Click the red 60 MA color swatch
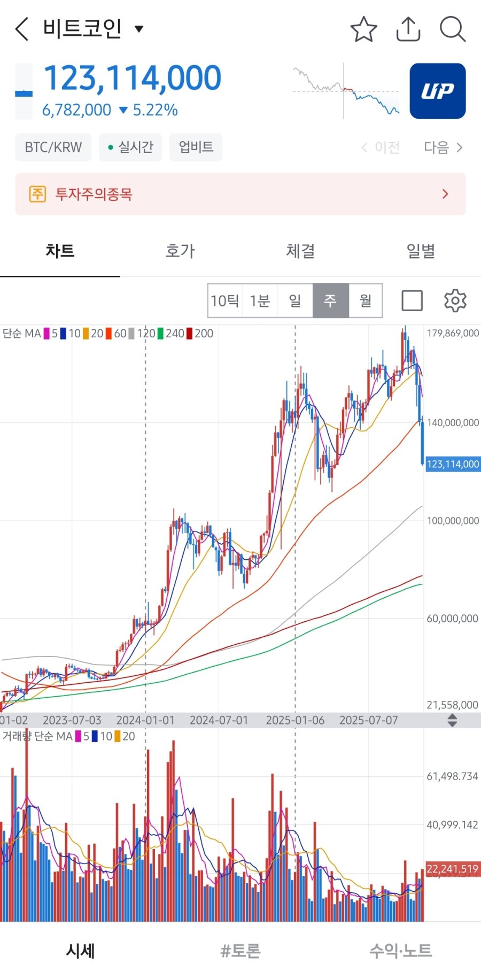Screen dimensions: 481x980 tap(109, 334)
